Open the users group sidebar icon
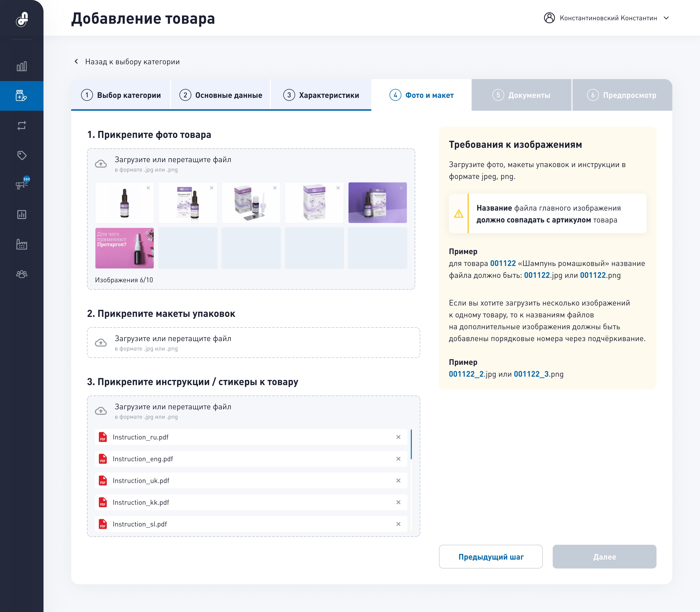Screen dimensions: 700x612 22,274
